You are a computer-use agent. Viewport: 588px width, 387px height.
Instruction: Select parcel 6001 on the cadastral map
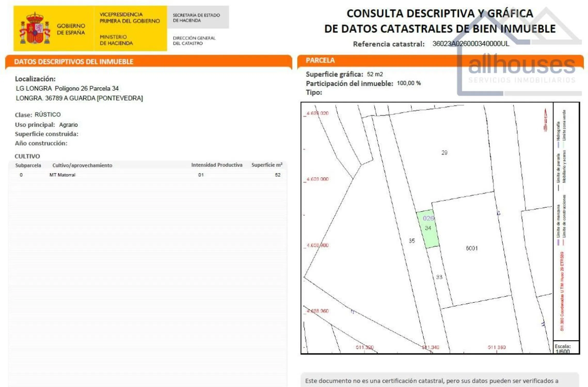(472, 248)
